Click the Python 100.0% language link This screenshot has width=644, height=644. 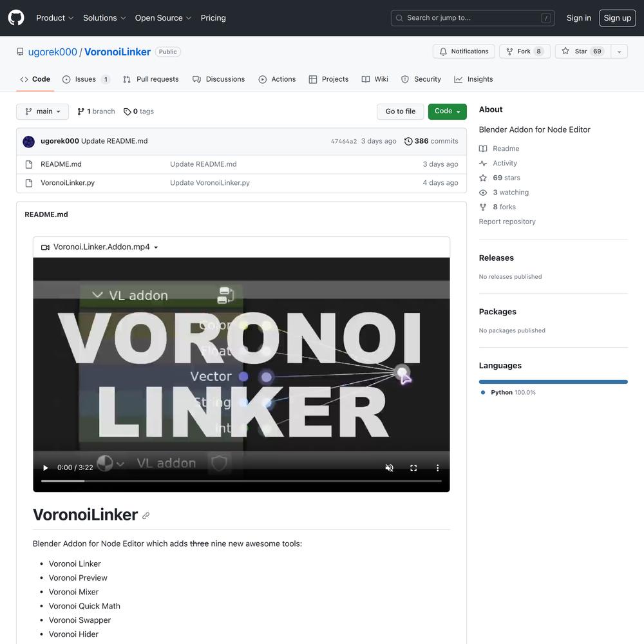509,393
